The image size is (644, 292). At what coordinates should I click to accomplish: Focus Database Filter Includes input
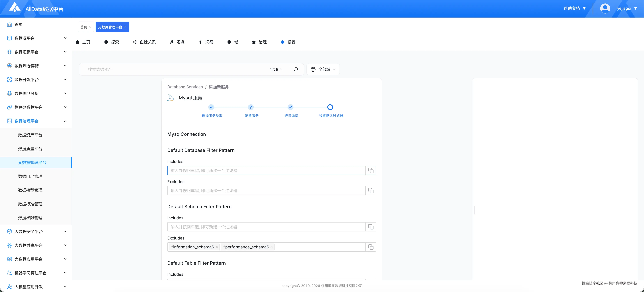[266, 170]
